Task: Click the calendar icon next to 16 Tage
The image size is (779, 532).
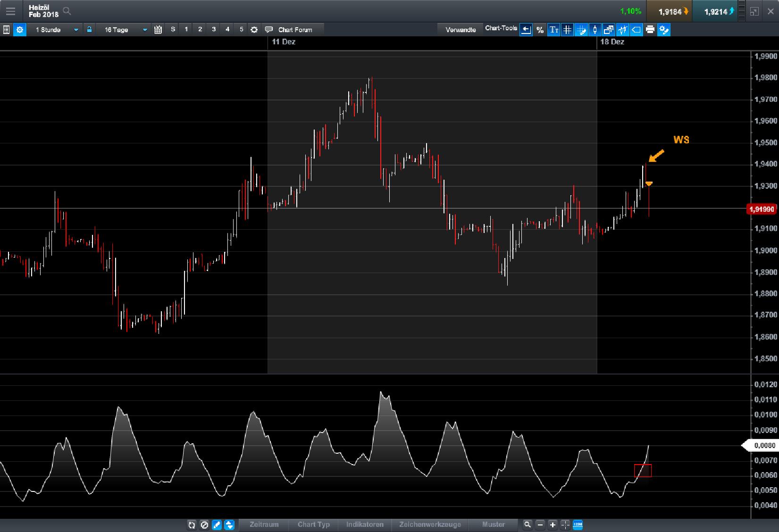Action: 157,29
